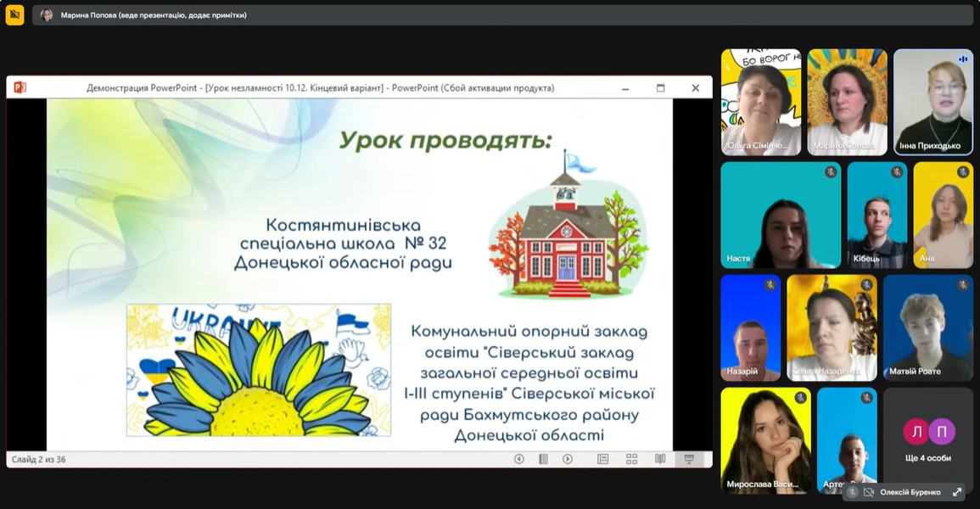Switch to Reading view book icon

point(660,459)
